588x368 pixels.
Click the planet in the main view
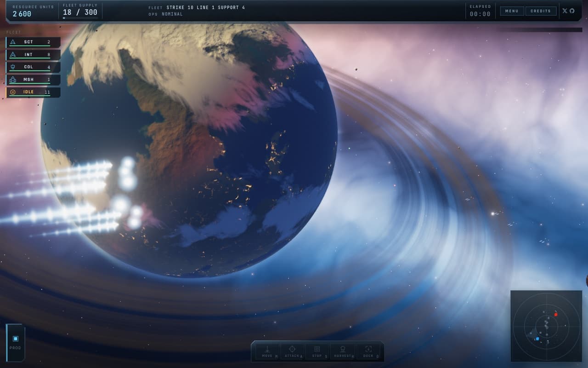[189, 150]
